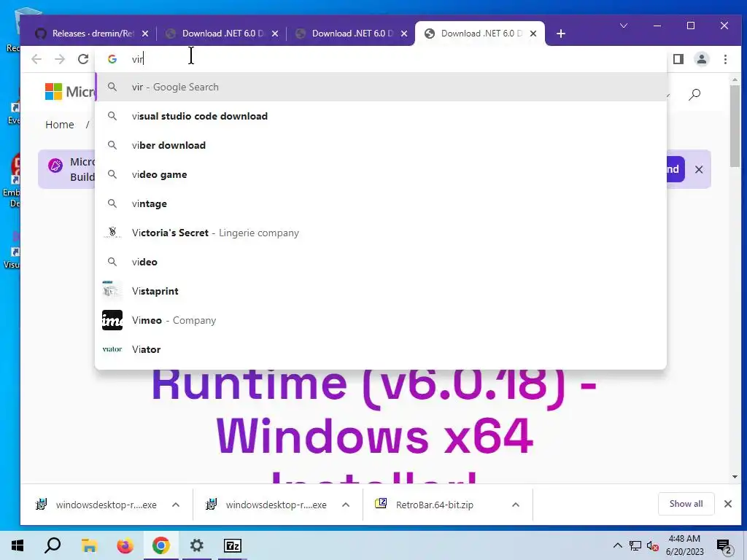Viewport: 747px width, 560px height.
Task: Open Chrome's three-dot menu
Action: pos(725,59)
